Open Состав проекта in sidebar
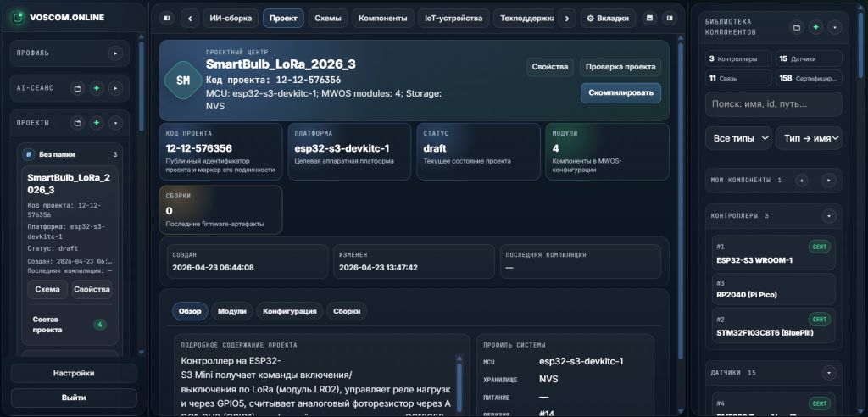Viewport: 868px width, 417px height. pos(68,325)
